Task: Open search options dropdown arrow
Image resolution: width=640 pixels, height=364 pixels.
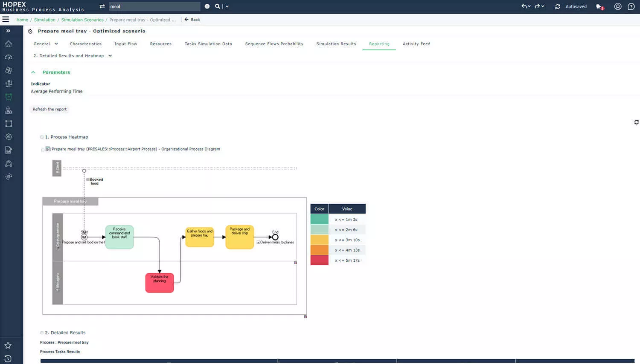Action: (x=227, y=6)
